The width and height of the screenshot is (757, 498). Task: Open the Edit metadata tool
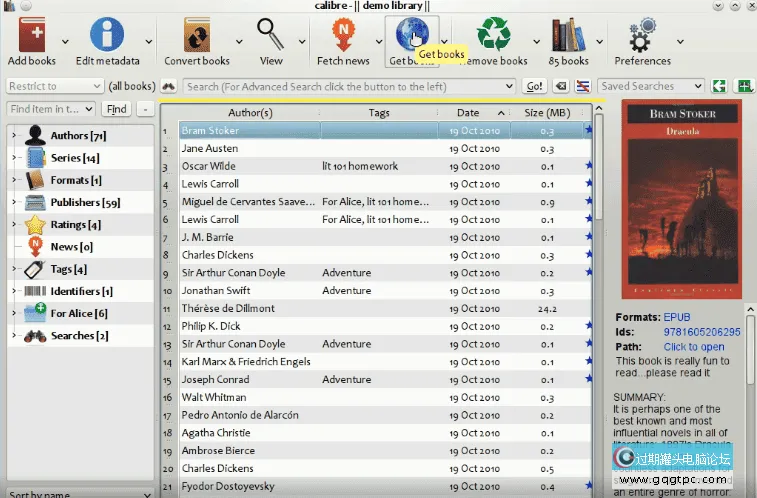point(107,36)
